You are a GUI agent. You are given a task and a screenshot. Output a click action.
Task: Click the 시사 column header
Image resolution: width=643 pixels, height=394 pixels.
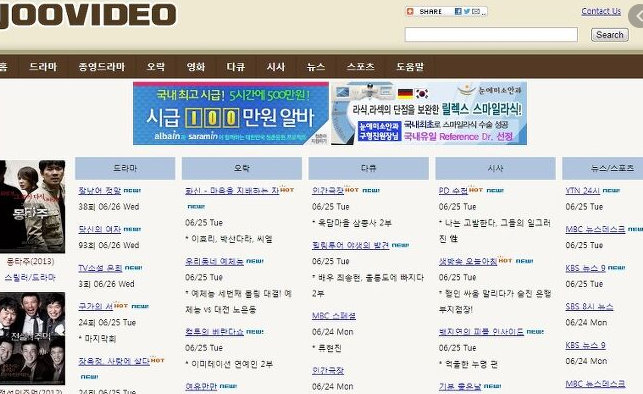495,168
